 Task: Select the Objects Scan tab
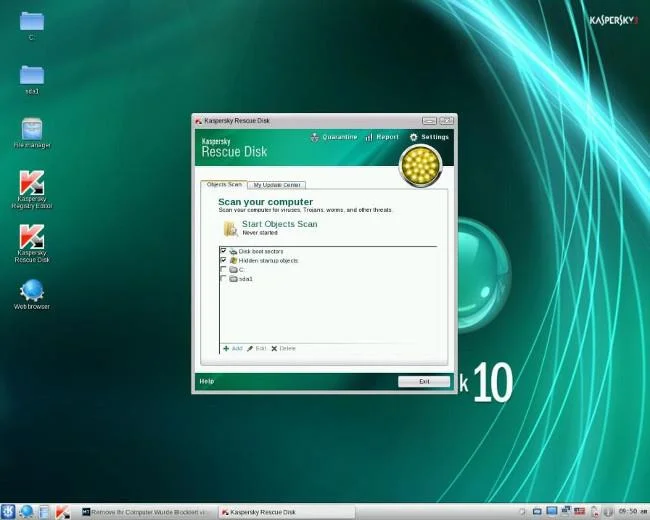tap(224, 184)
